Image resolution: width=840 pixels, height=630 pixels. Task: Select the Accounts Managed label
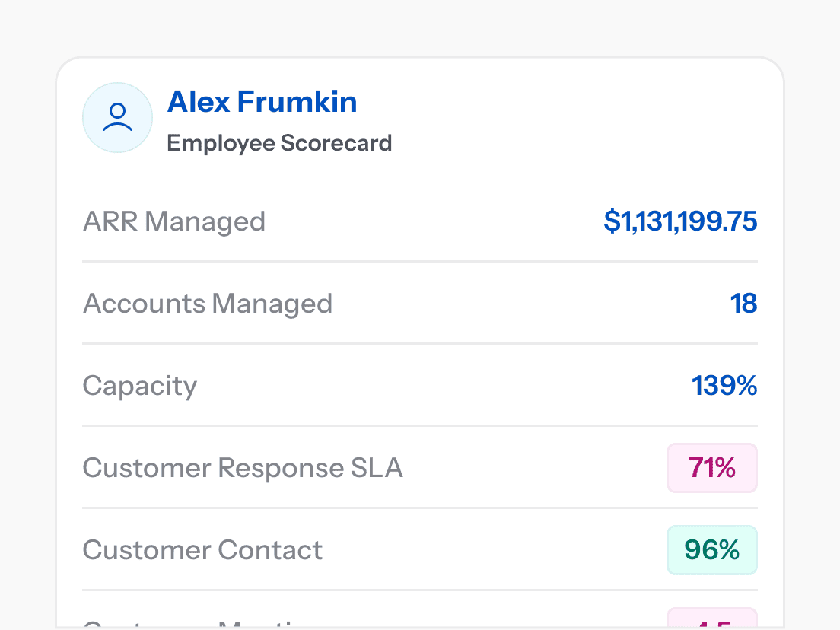coord(207,304)
